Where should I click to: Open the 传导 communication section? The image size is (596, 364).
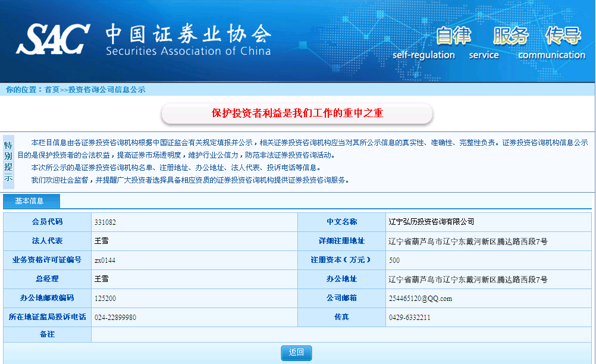tap(553, 43)
